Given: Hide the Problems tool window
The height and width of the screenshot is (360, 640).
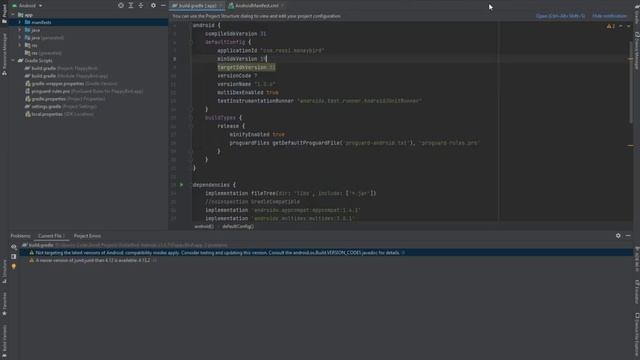Looking at the screenshot, I should pos(628,236).
